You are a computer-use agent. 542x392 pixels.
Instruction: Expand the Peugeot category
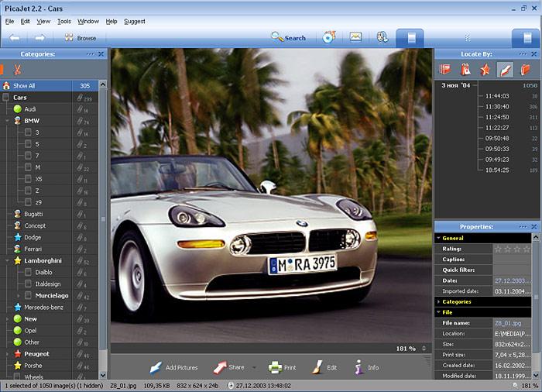coord(7,353)
